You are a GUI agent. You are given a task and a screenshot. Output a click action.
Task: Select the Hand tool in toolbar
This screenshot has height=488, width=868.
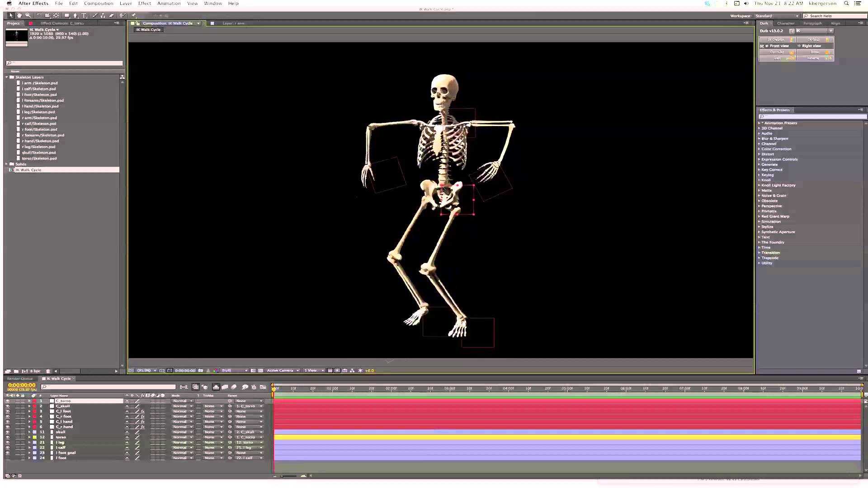tap(19, 15)
